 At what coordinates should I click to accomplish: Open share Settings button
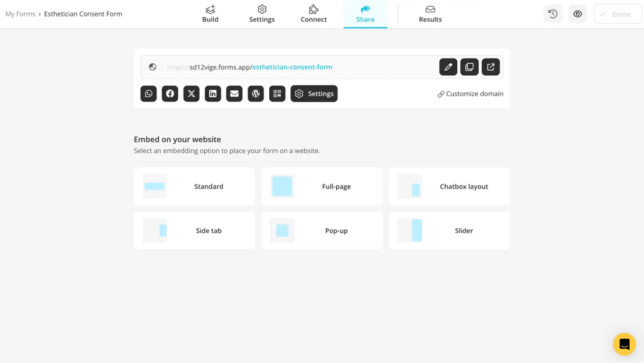314,94
